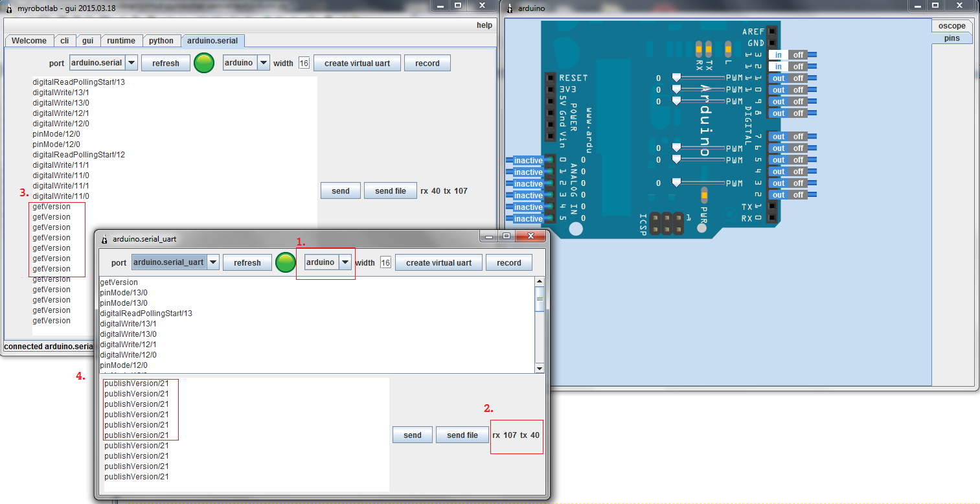Screen dimensions: 980x504
Task: Click 'create virtual uart' in arduino.serial tab
Action: 358,63
